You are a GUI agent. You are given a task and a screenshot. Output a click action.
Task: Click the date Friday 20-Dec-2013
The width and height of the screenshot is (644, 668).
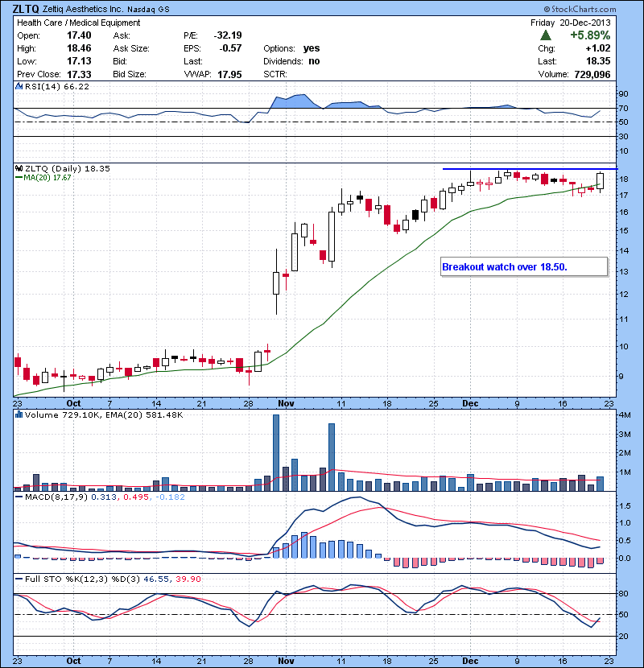[x=570, y=23]
